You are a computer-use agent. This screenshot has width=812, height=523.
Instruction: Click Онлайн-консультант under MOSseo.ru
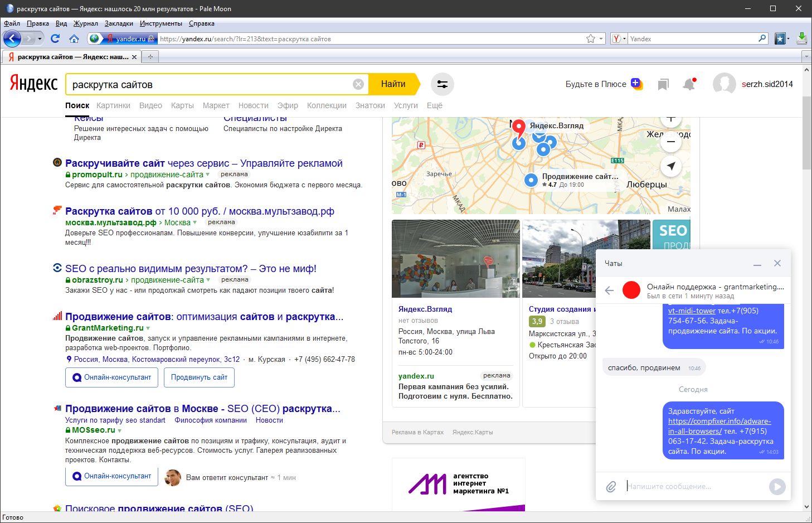[x=111, y=476]
